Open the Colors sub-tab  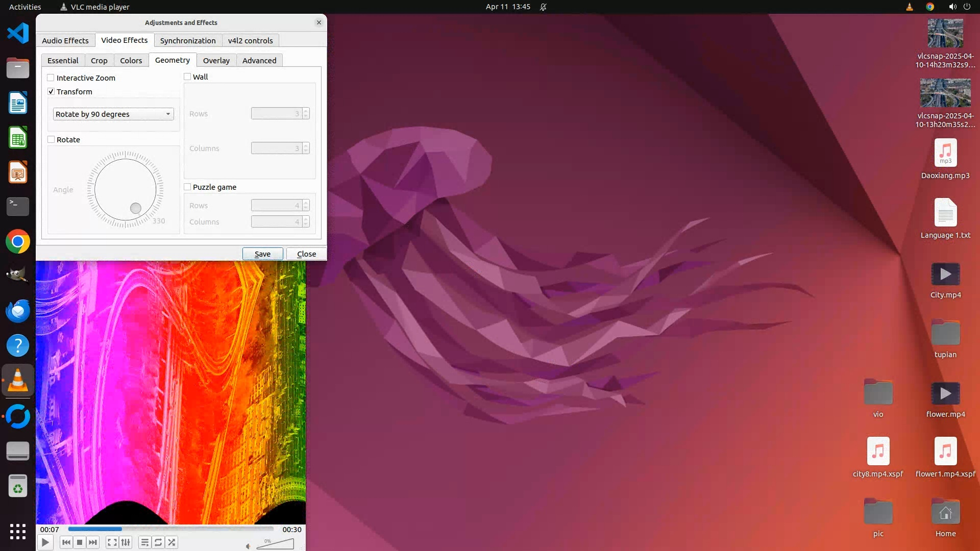pos(131,61)
